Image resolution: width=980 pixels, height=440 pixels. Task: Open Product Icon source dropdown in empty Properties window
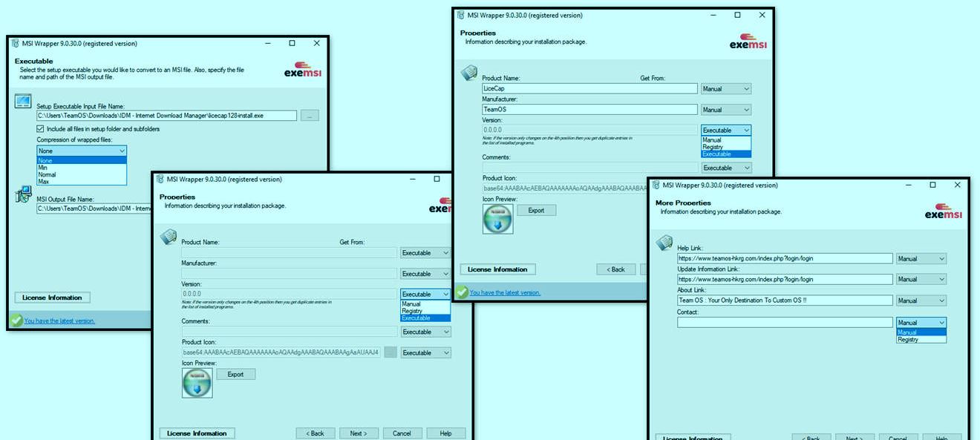point(425,353)
